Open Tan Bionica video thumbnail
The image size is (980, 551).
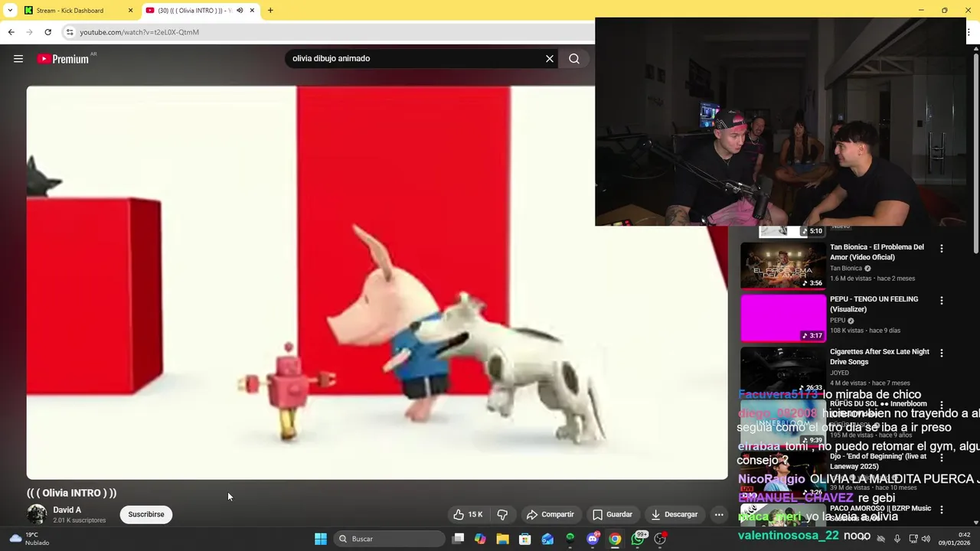point(782,266)
